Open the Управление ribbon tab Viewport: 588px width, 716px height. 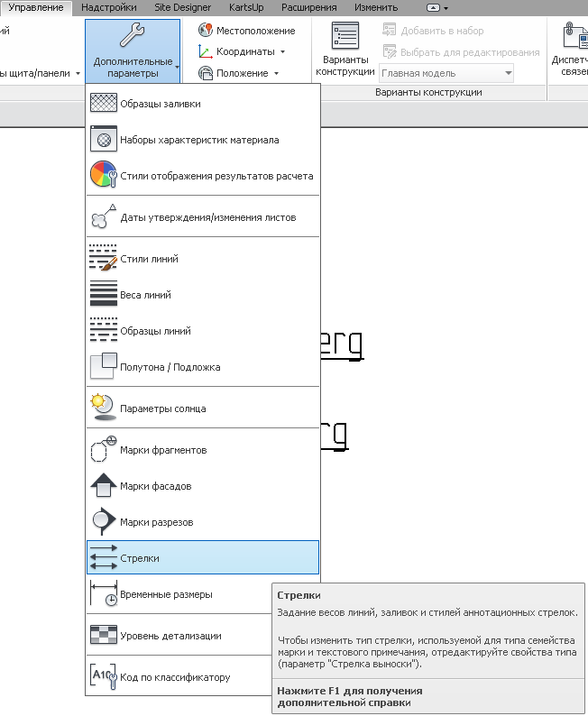coord(35,8)
